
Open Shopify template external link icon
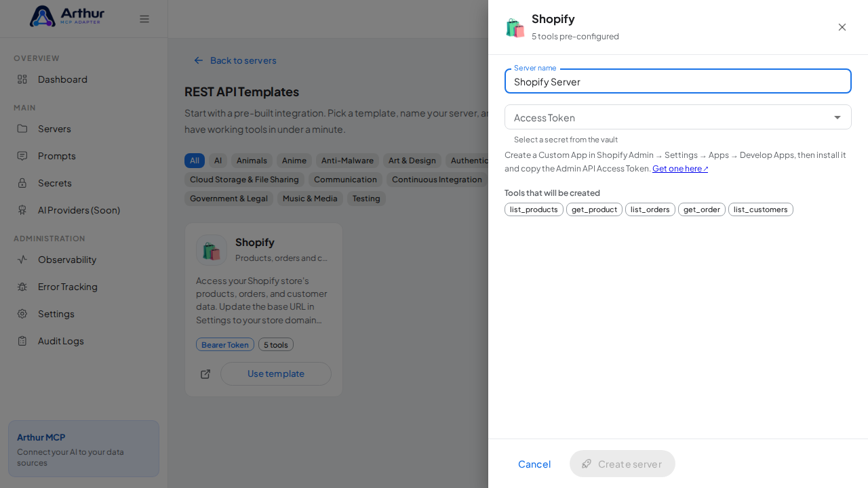(205, 374)
